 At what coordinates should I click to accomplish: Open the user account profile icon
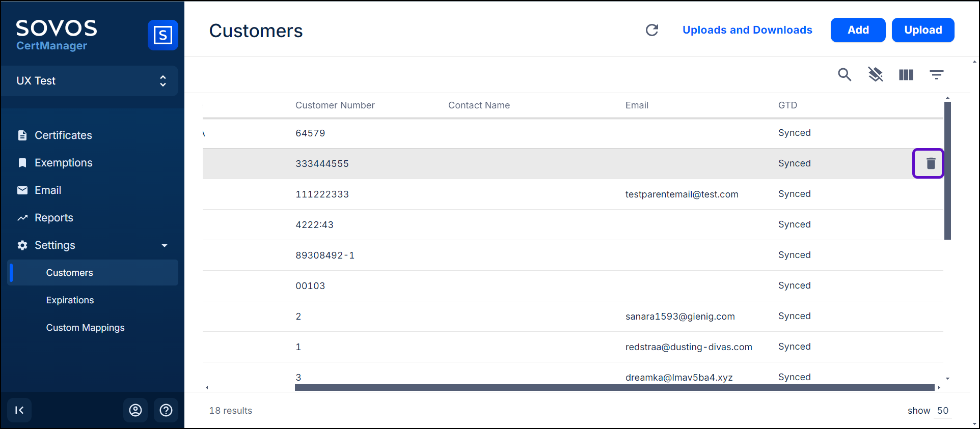click(x=135, y=410)
